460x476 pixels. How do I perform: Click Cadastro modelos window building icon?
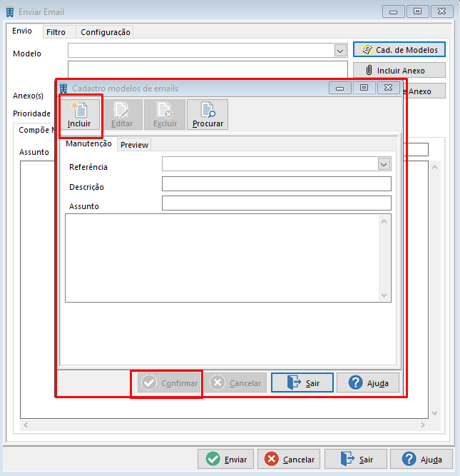point(63,88)
